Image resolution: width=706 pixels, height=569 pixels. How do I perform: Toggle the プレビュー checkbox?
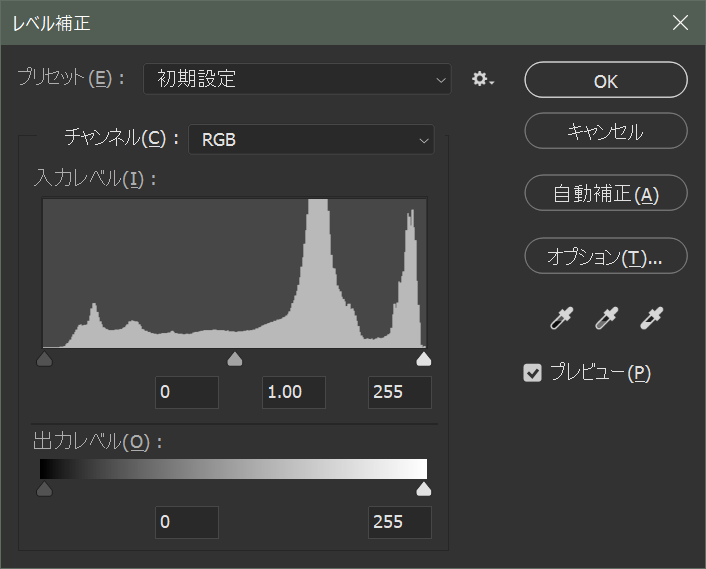coord(532,373)
